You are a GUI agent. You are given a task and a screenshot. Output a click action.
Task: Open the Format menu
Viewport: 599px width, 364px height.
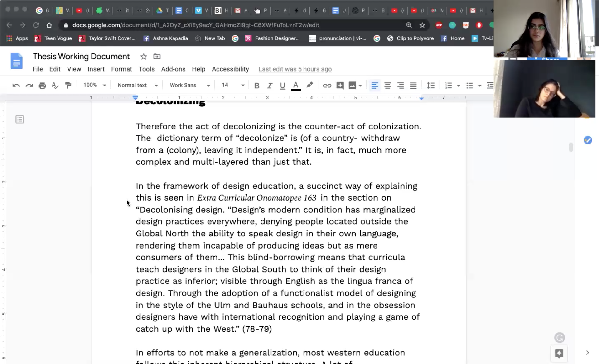(x=121, y=69)
